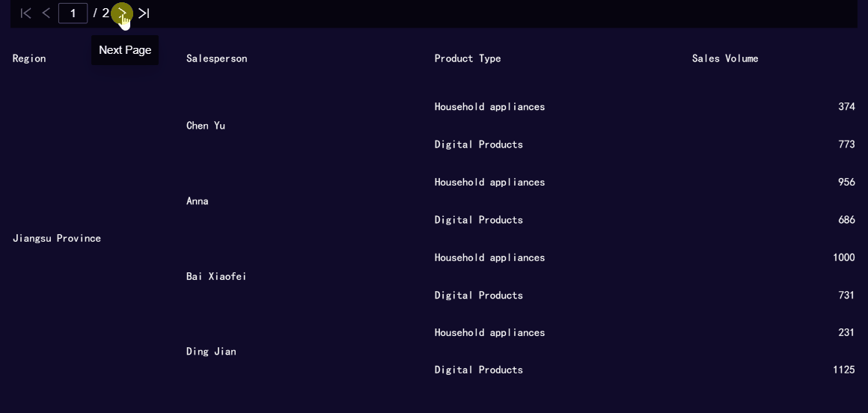The width and height of the screenshot is (868, 413).
Task: Select the Salesperson column header
Action: click(217, 58)
